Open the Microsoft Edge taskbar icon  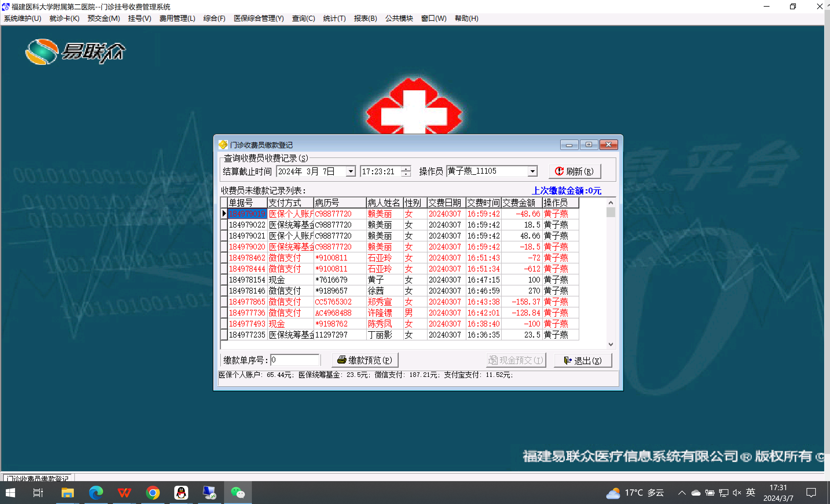tap(96, 493)
